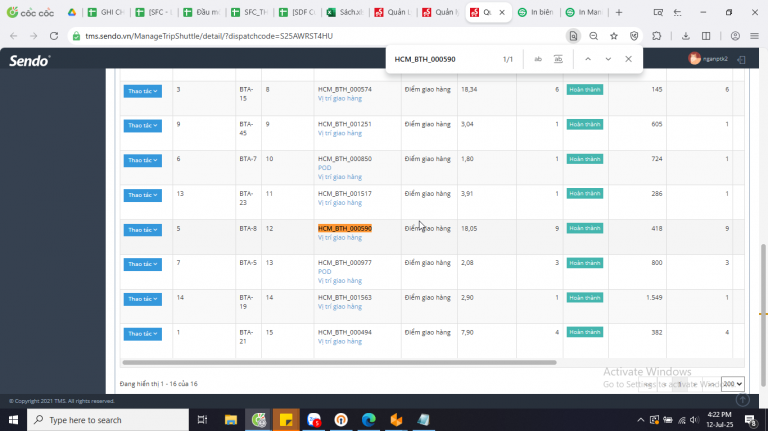
Task: Open browser extensions puzzle icon
Action: [656, 36]
